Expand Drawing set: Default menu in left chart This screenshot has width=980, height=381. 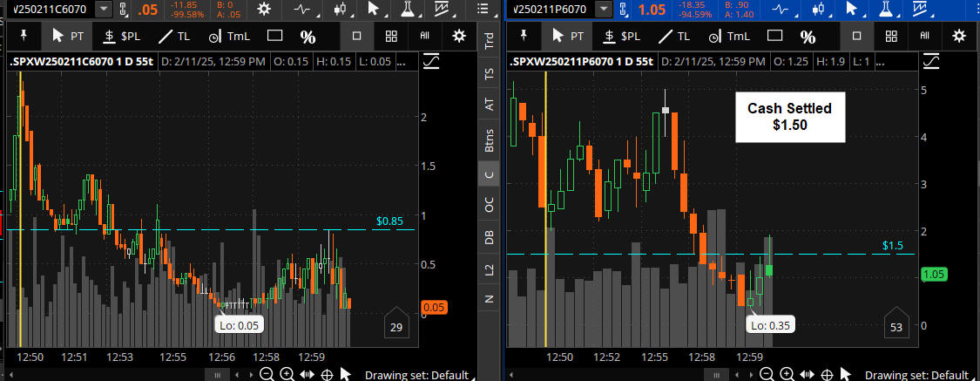coord(418,375)
